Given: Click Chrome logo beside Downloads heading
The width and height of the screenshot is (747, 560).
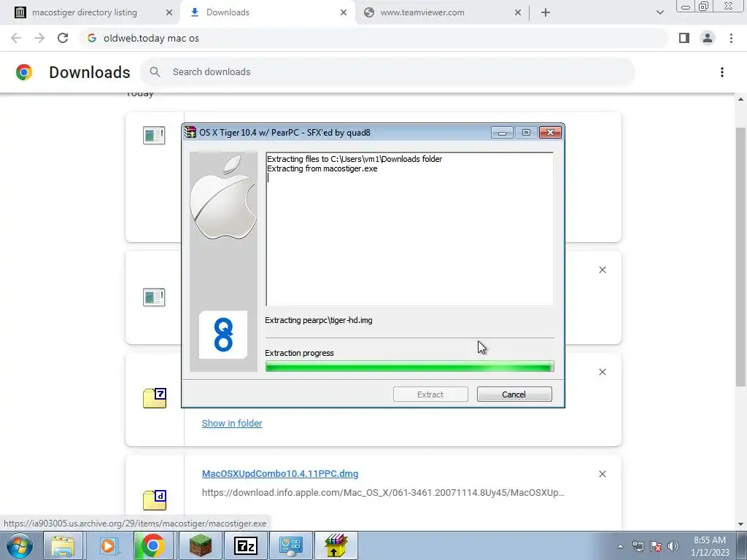Looking at the screenshot, I should point(24,72).
